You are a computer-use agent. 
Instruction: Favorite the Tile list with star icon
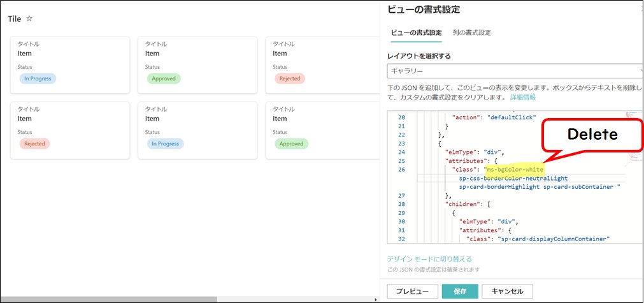point(29,18)
